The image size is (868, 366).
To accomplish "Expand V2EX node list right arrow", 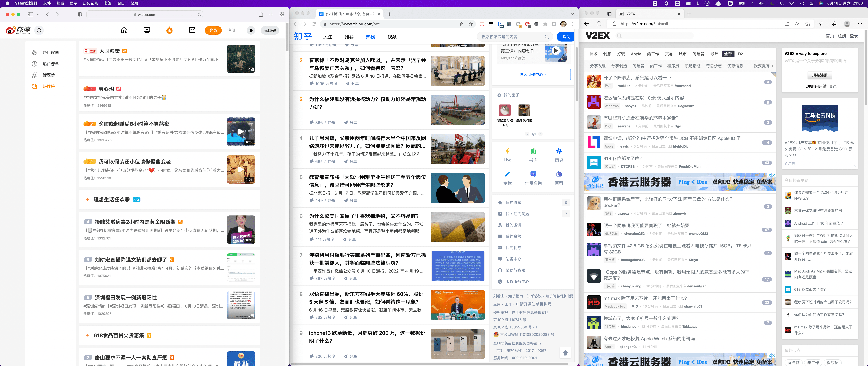I will (x=772, y=66).
